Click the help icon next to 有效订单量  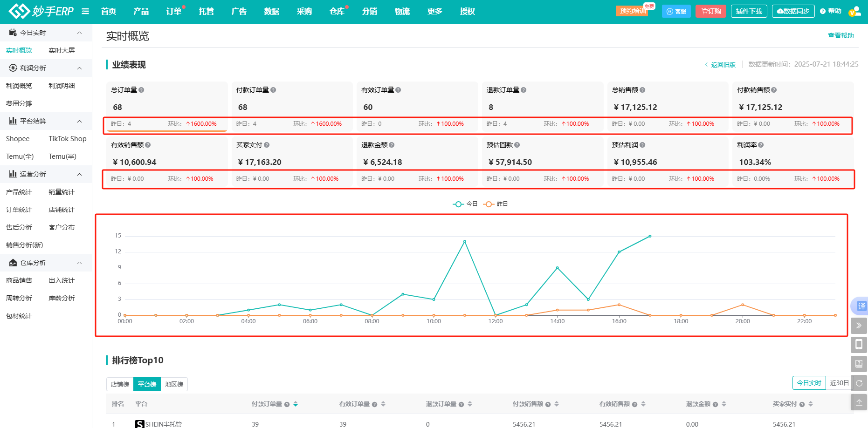(398, 90)
